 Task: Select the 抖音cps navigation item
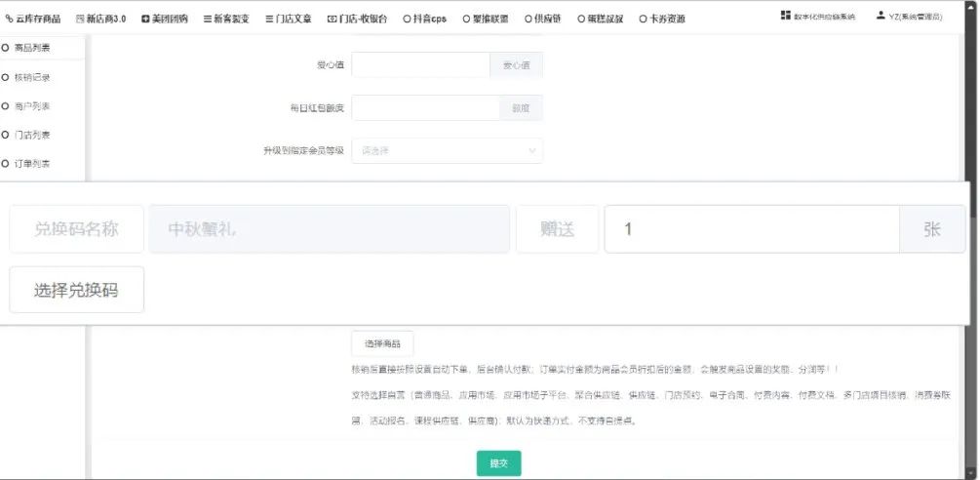(425, 19)
